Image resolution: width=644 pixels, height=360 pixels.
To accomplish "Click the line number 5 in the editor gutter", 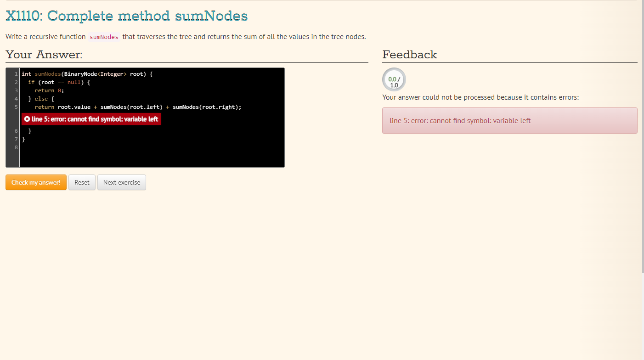I will click(16, 107).
